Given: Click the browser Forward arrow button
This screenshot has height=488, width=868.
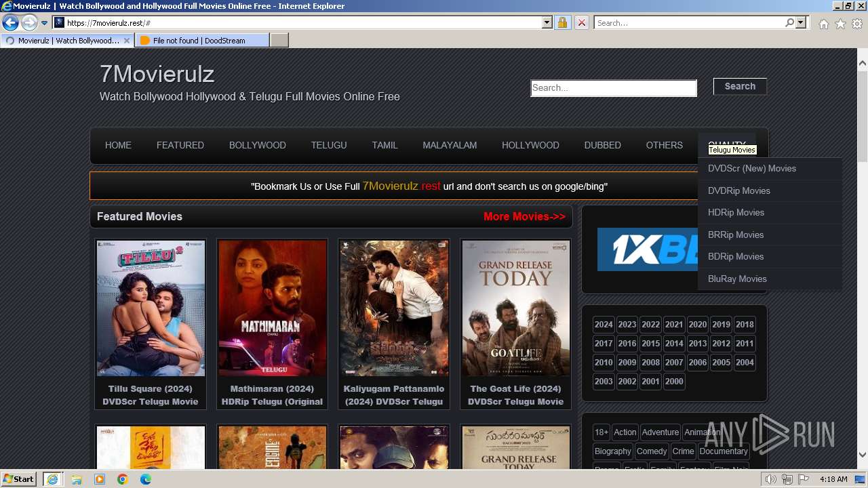Looking at the screenshot, I should tap(29, 23).
